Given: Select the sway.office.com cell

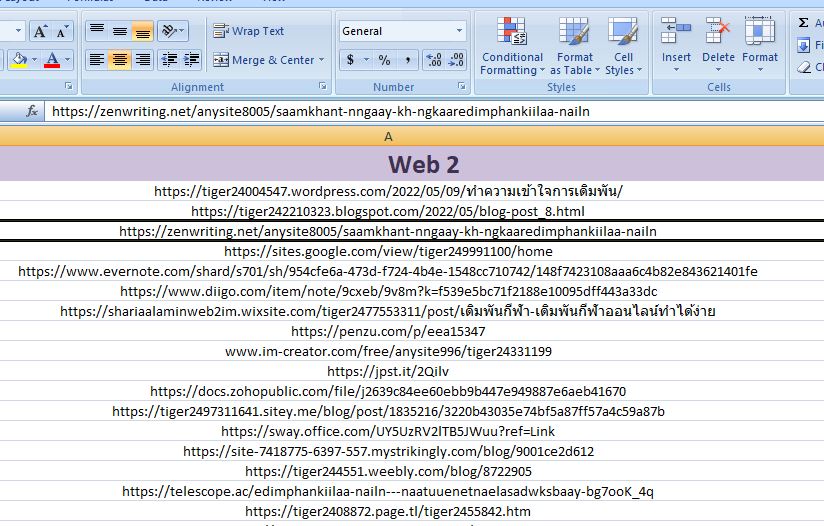Looking at the screenshot, I should tap(412, 431).
